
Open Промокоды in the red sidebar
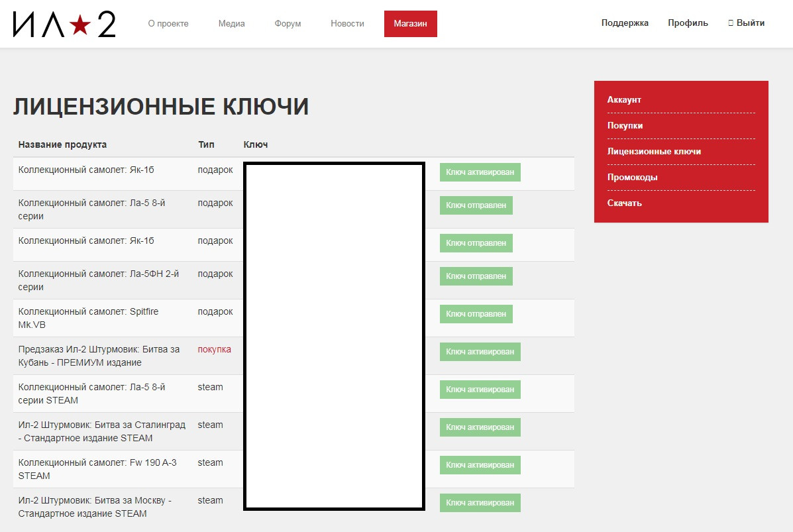pos(632,177)
